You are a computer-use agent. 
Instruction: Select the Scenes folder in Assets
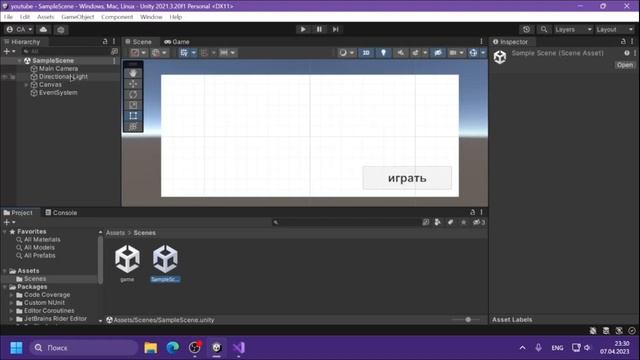click(35, 279)
